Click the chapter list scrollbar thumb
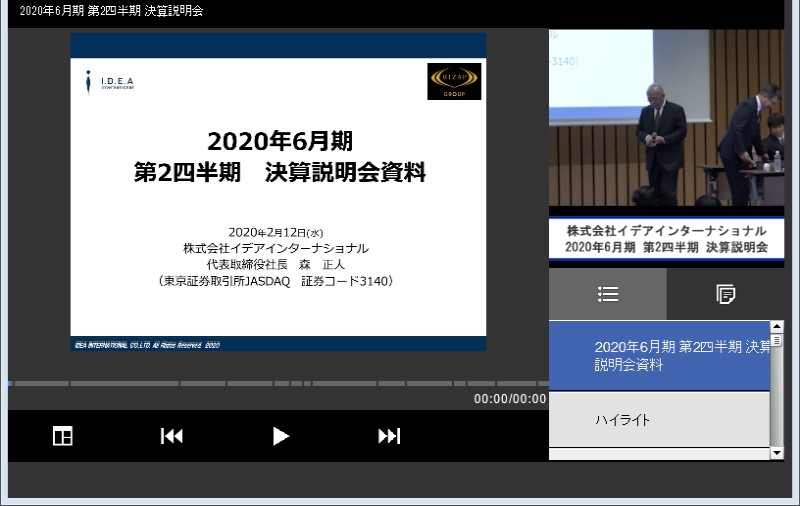 pyautogui.click(x=777, y=340)
